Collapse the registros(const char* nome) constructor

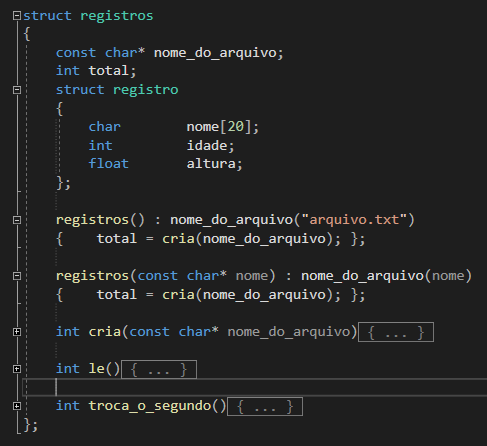(17, 276)
